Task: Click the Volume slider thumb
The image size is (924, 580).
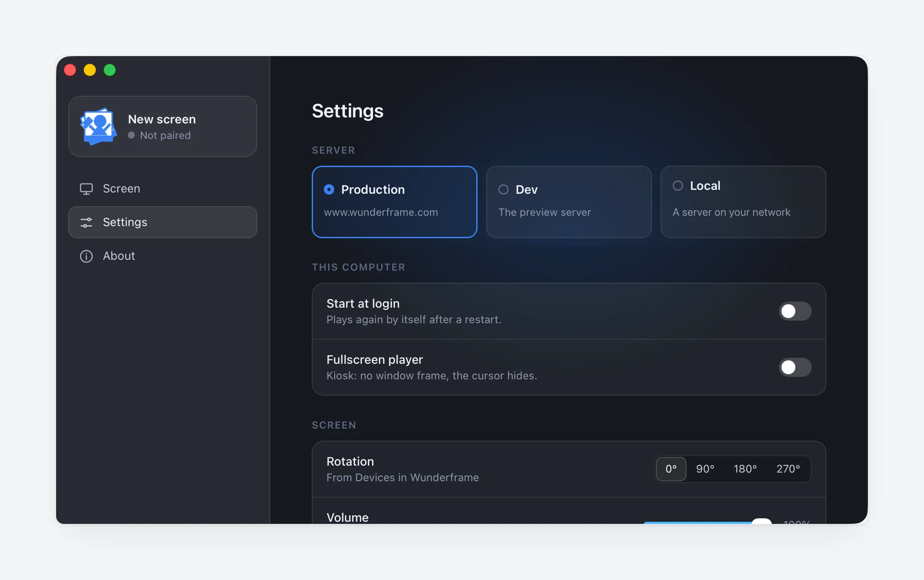Action: [762, 521]
